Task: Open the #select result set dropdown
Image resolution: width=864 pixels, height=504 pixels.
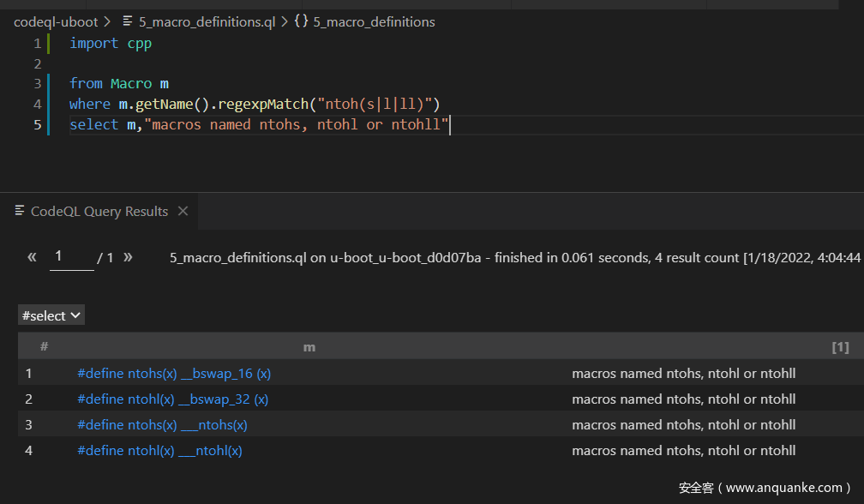Action: point(51,315)
